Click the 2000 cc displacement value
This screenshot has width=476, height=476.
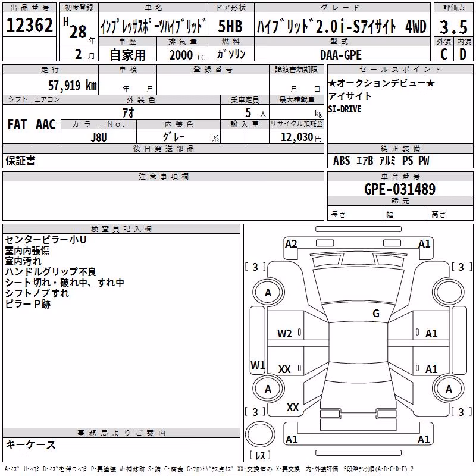pyautogui.click(x=187, y=55)
